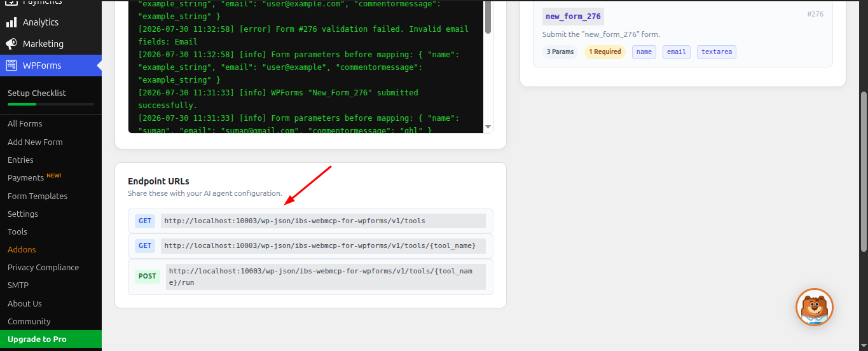
Task: Click the GET badge for tools/{tool_name}
Action: click(x=145, y=245)
